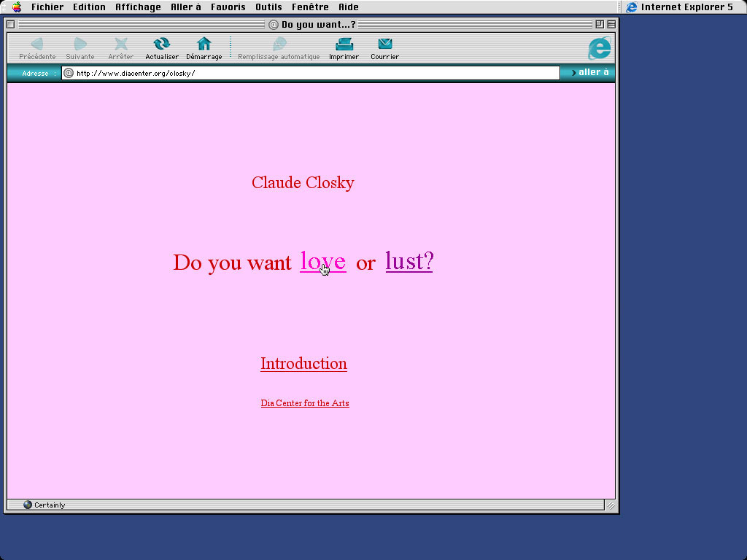Click the Suivante forward navigation icon

coord(80,44)
